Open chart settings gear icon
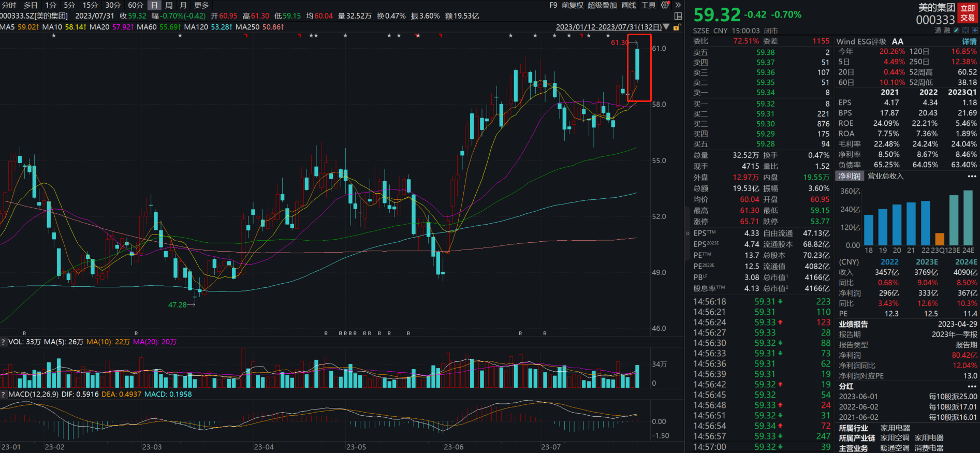 point(665,5)
